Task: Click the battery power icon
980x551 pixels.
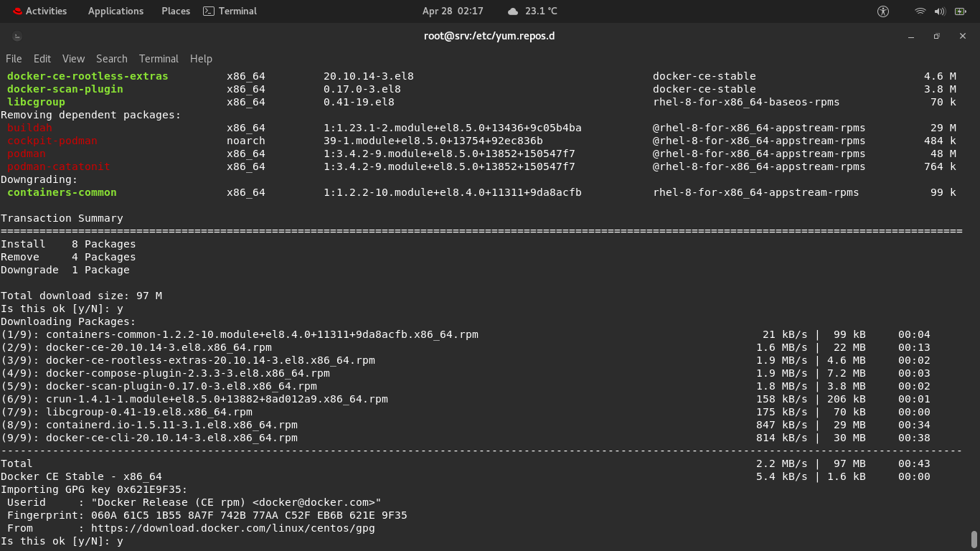Action: 960,11
